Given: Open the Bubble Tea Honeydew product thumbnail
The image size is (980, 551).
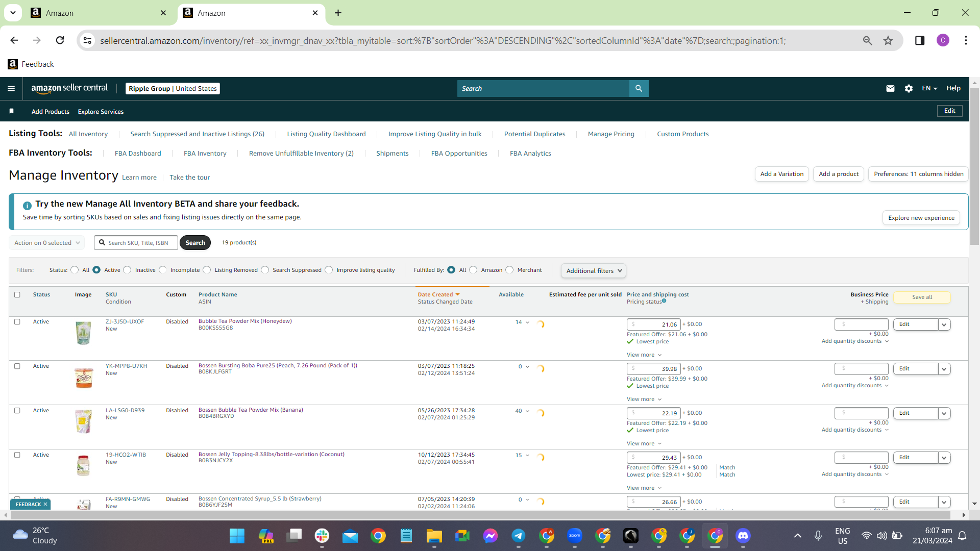Looking at the screenshot, I should pyautogui.click(x=83, y=333).
